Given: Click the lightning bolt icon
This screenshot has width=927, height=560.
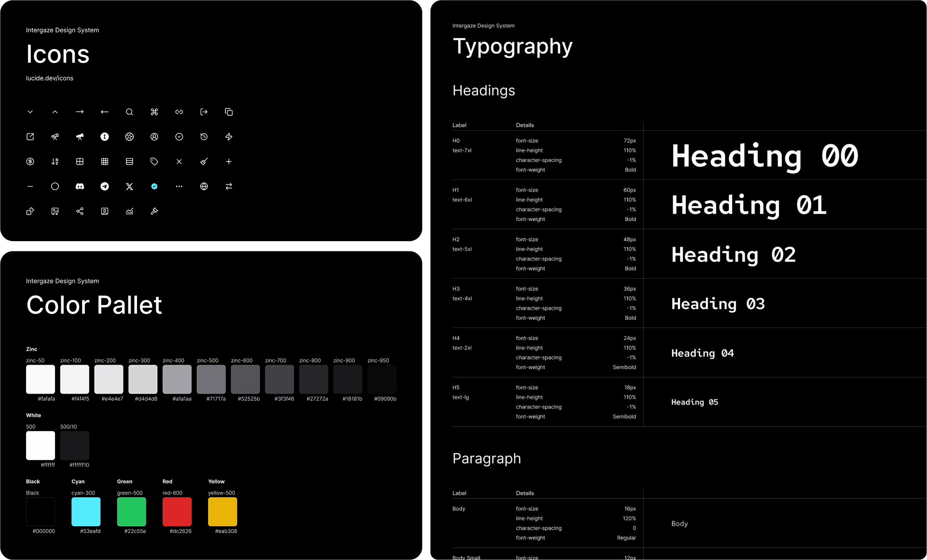Looking at the screenshot, I should (229, 137).
